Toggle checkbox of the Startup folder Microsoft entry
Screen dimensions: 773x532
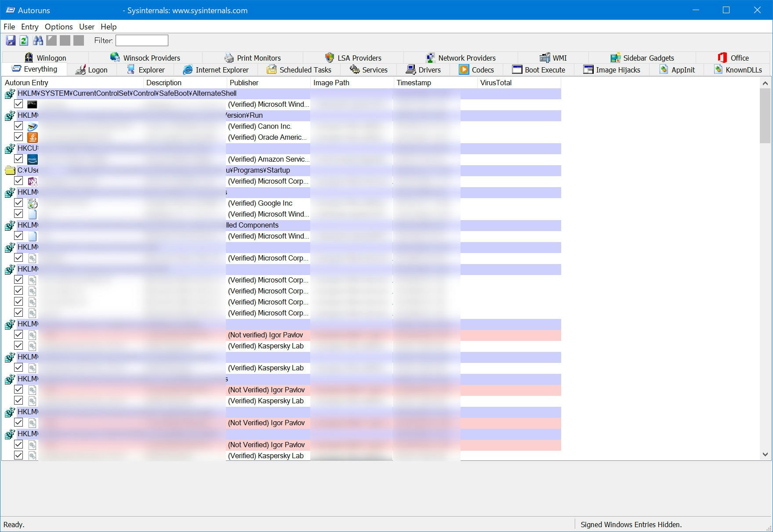(18, 181)
